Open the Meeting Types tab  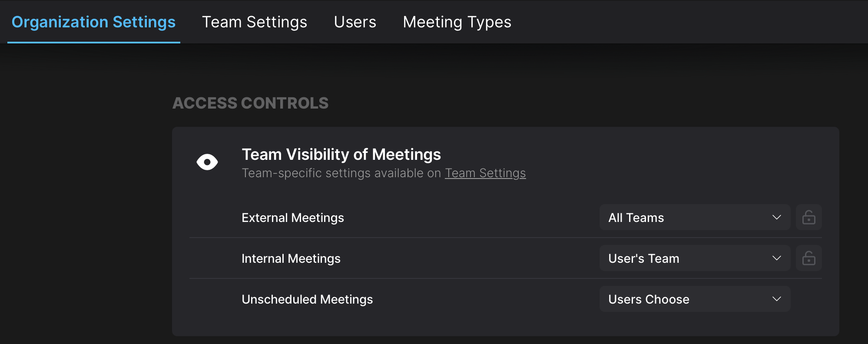click(x=457, y=22)
